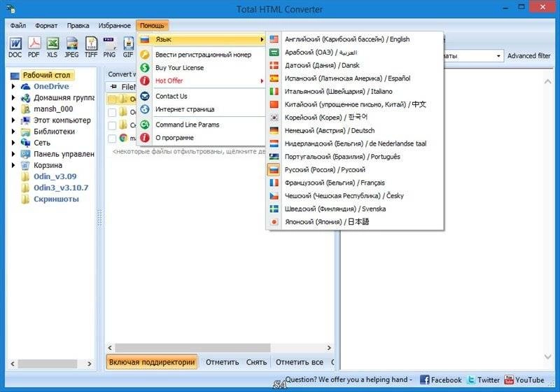Open Интернет страница menu item
This screenshot has width=560, height=392.
[202, 109]
